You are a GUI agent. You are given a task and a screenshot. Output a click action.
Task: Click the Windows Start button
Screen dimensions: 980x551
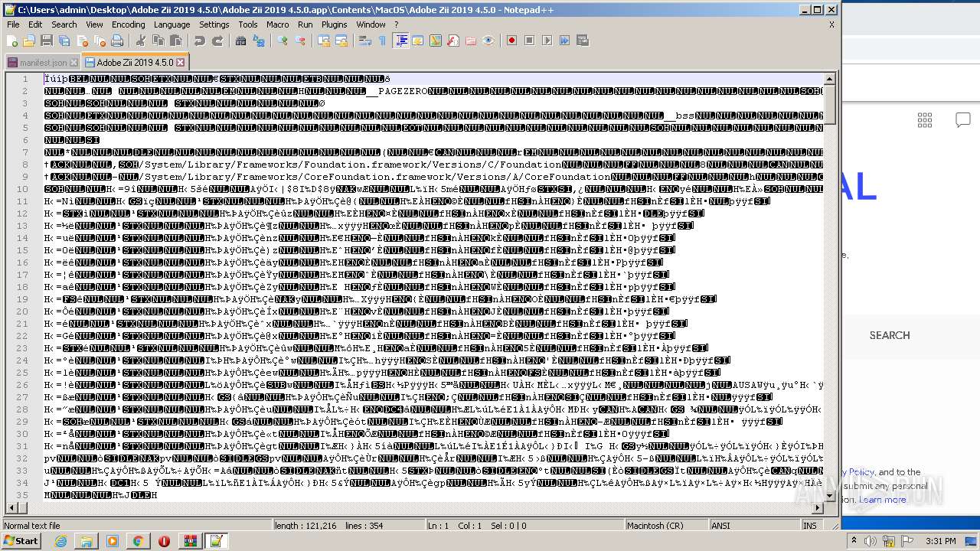tap(21, 541)
